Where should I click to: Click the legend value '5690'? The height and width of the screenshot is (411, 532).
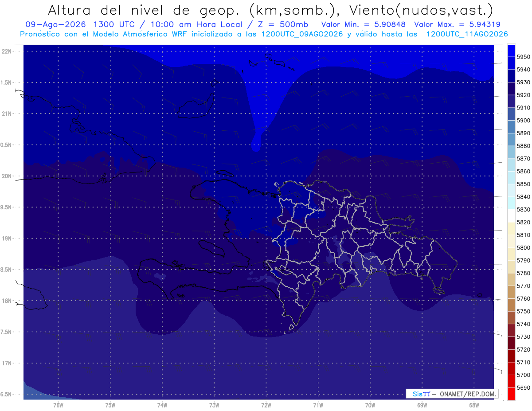(x=524, y=388)
